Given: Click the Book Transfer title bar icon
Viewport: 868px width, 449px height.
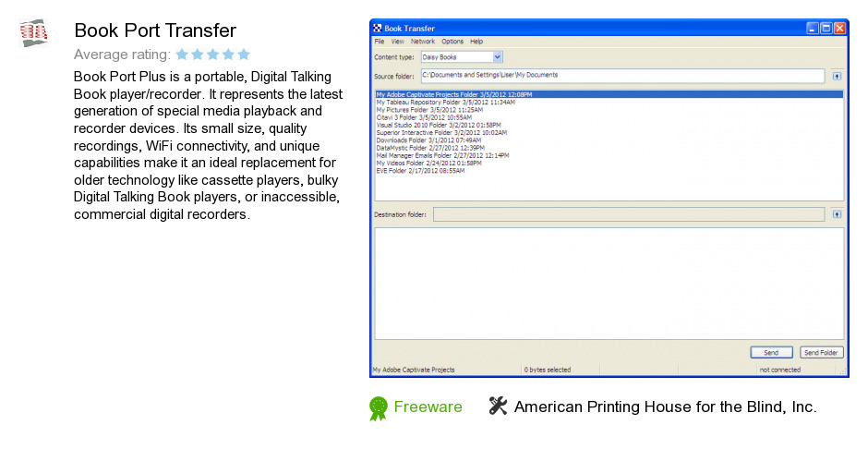Looking at the screenshot, I should 378,29.
